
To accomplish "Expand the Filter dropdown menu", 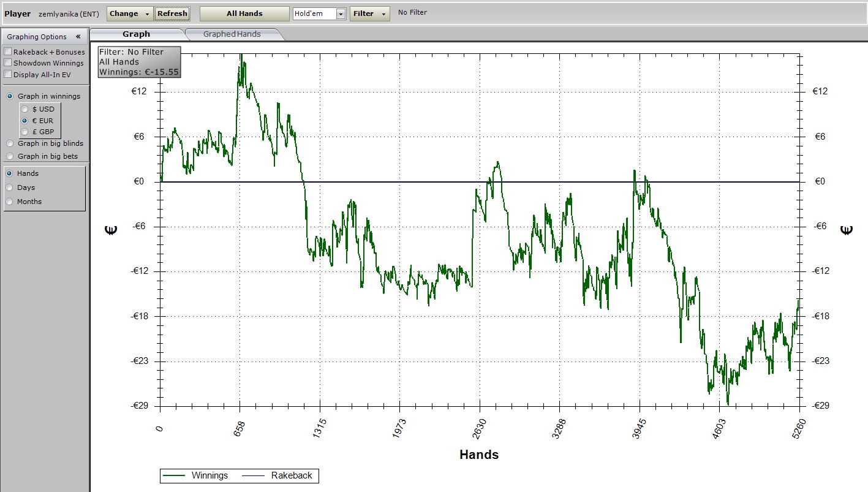I will pyautogui.click(x=369, y=13).
